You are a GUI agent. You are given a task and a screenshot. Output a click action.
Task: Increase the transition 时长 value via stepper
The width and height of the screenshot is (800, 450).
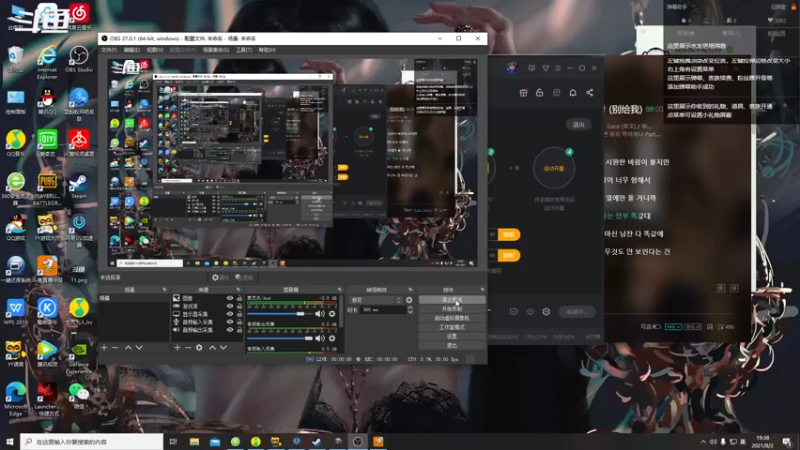tap(410, 308)
